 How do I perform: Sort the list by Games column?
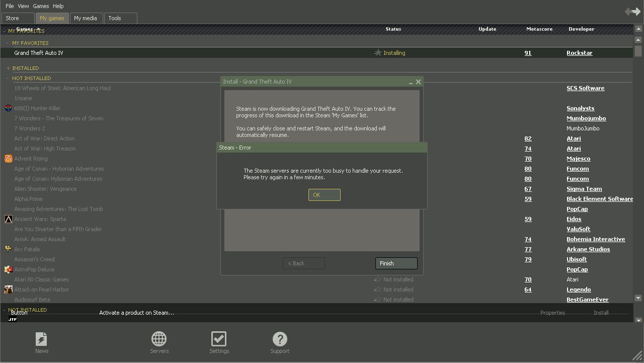pos(24,29)
